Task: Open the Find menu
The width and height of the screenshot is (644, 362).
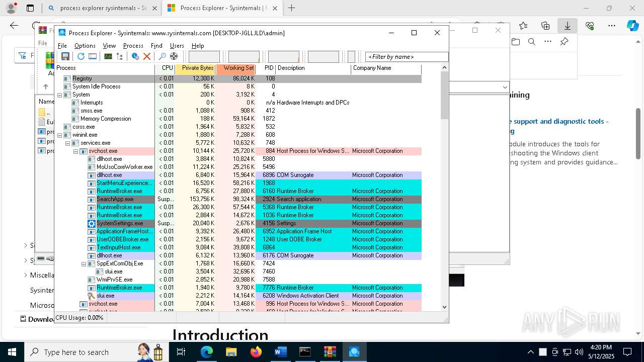Action: (x=156, y=45)
